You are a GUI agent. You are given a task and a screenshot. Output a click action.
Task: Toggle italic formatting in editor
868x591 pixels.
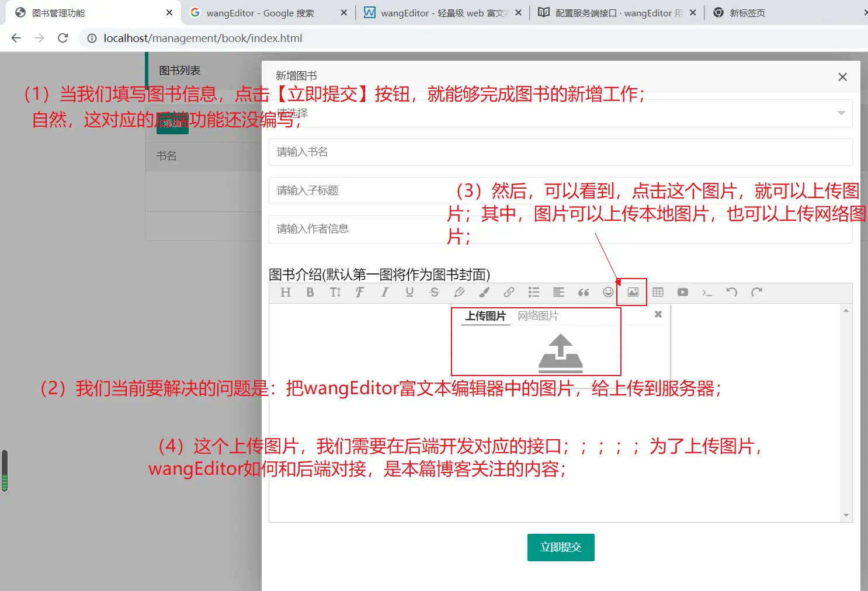click(x=384, y=292)
